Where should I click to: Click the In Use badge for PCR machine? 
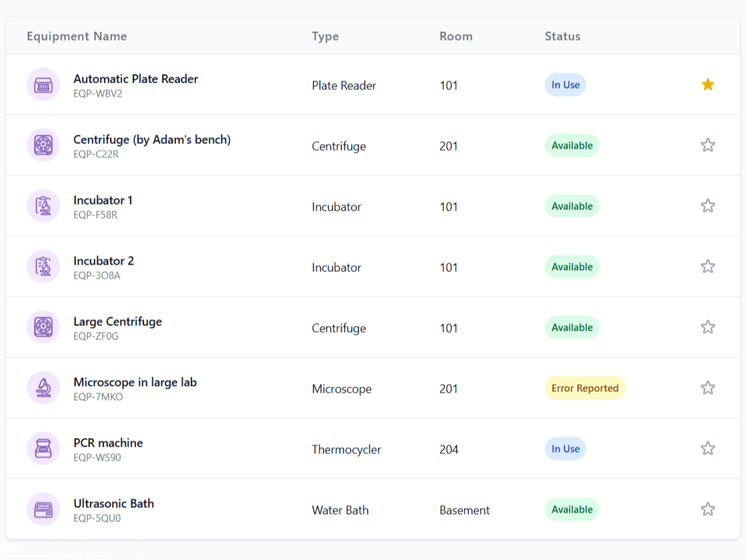tap(565, 449)
